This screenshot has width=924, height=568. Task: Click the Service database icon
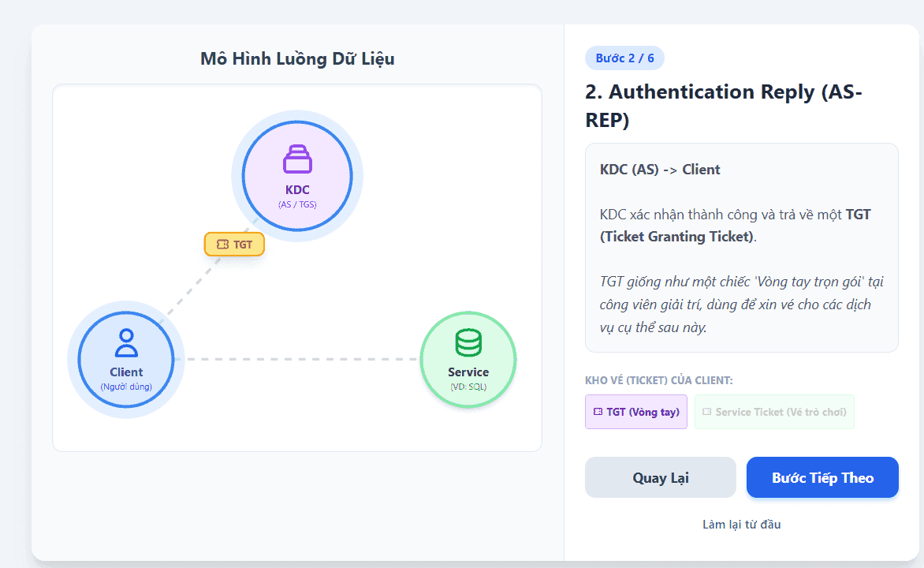point(468,342)
